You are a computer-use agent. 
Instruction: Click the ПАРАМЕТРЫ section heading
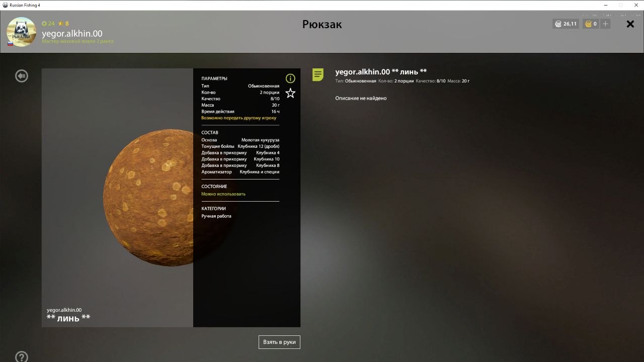pyautogui.click(x=214, y=78)
